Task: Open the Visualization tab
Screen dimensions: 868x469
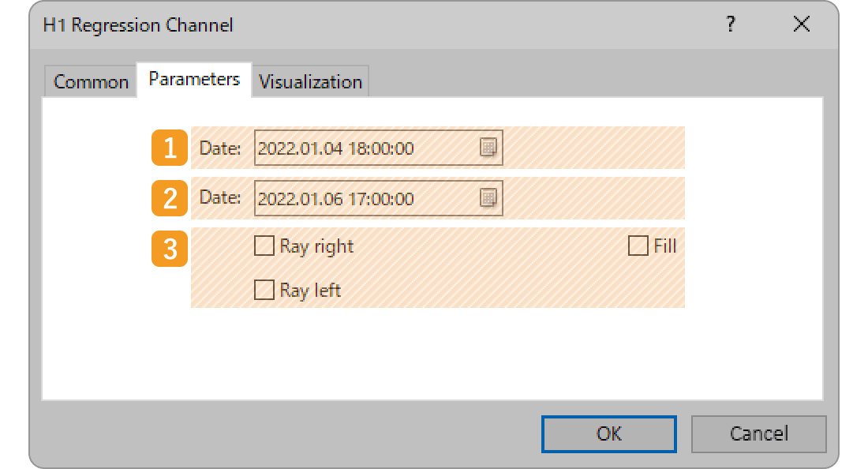Action: (x=311, y=82)
